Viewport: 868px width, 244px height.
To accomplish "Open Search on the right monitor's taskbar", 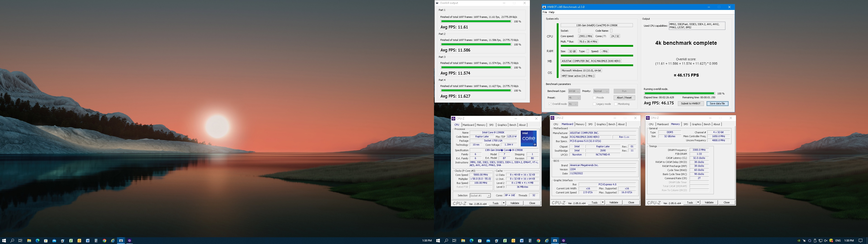I will coord(446,241).
